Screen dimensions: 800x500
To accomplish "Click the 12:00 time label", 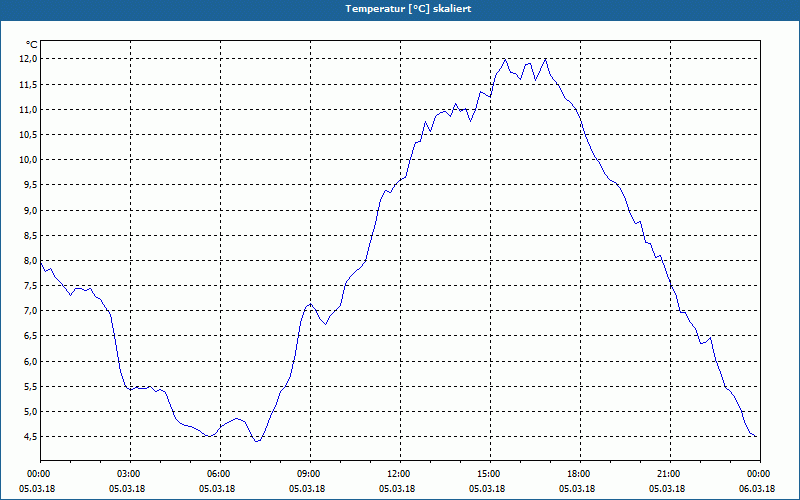I will coord(400,474).
